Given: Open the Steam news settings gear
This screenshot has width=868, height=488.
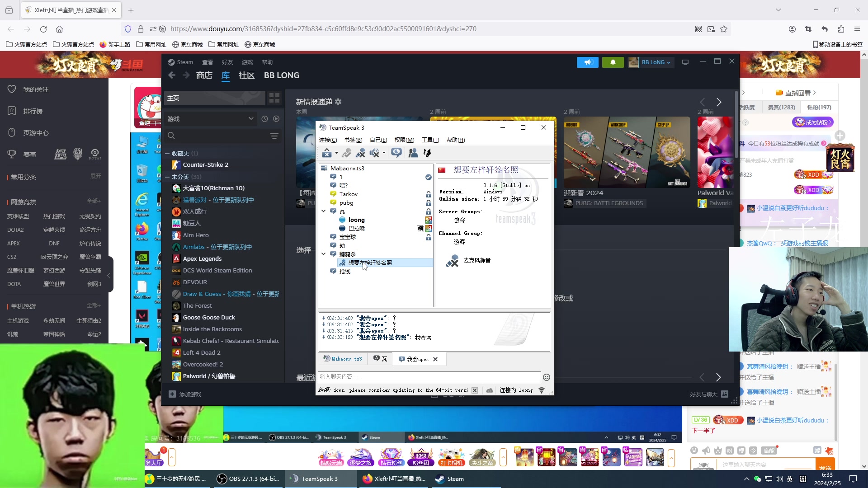Looking at the screenshot, I should click(338, 102).
